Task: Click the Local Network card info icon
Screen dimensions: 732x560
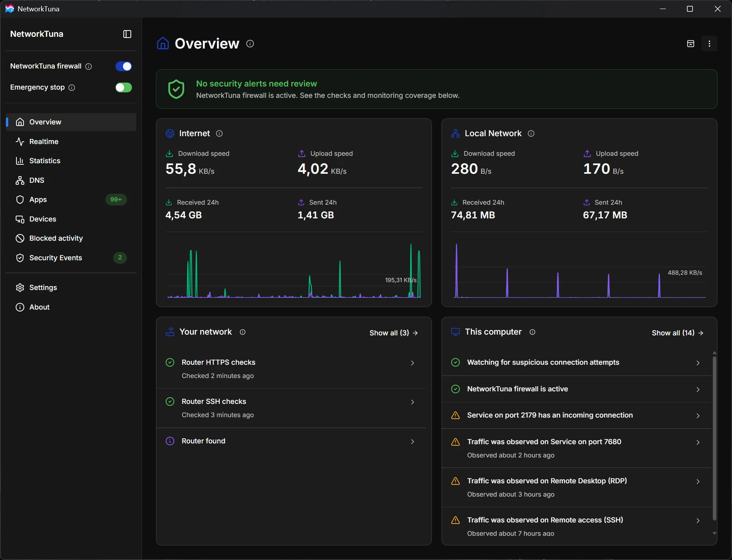Action: pyautogui.click(x=531, y=133)
